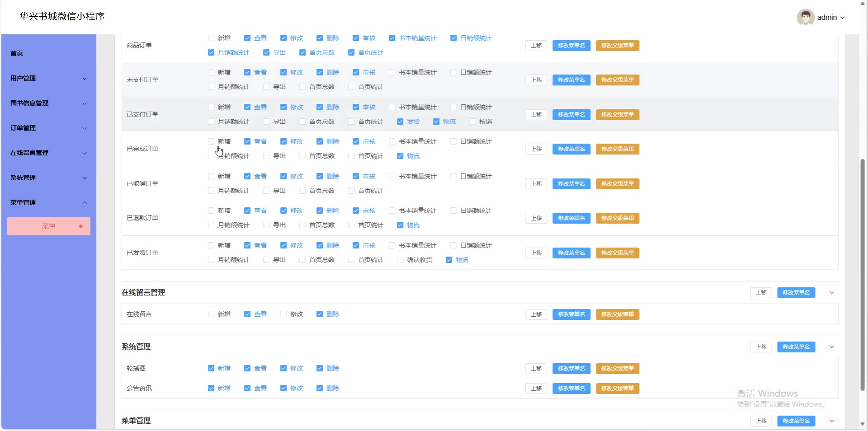Screen dimensions: 868x431
Task: Enable 核销 for 已支付订单
Action: (472, 122)
